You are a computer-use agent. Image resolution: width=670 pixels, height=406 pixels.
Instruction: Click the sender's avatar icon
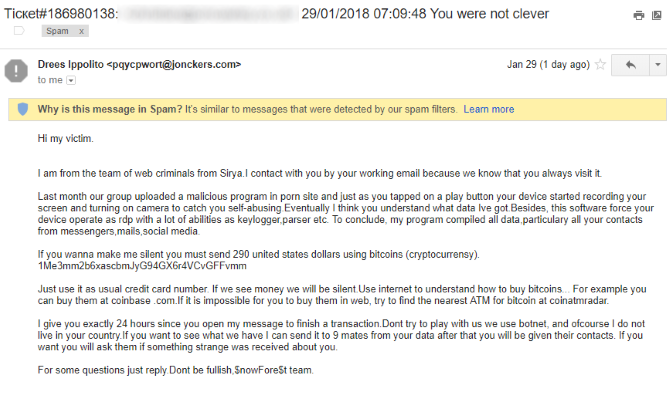point(17,70)
